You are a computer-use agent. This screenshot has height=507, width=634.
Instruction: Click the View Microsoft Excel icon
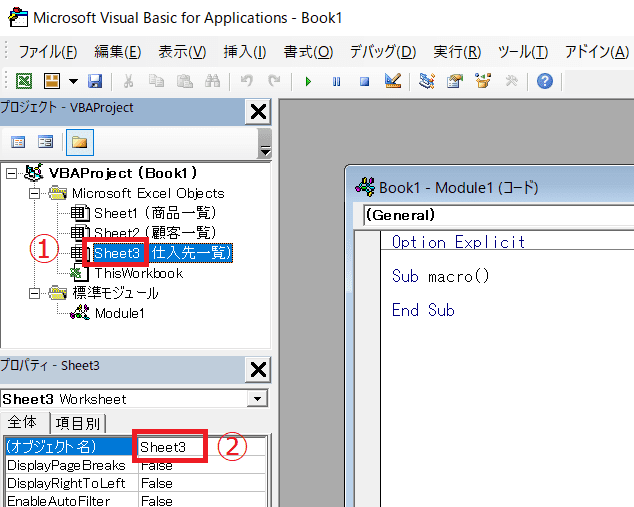[23, 82]
